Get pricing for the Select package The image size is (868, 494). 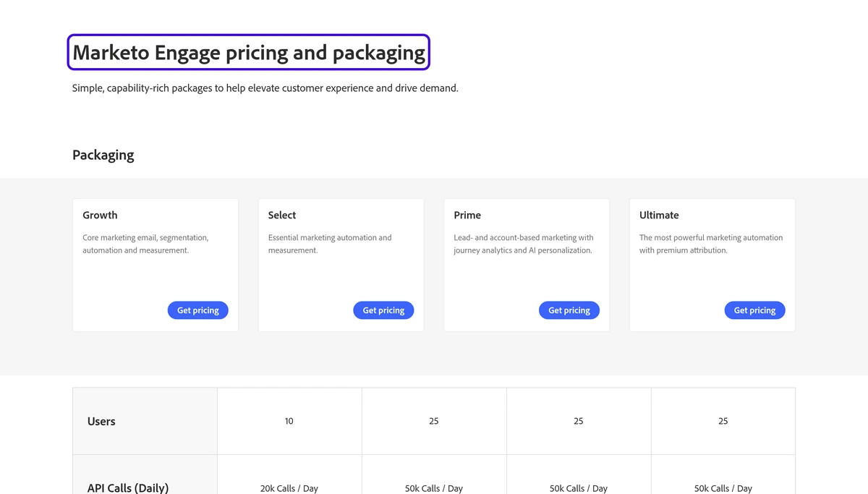click(x=383, y=310)
